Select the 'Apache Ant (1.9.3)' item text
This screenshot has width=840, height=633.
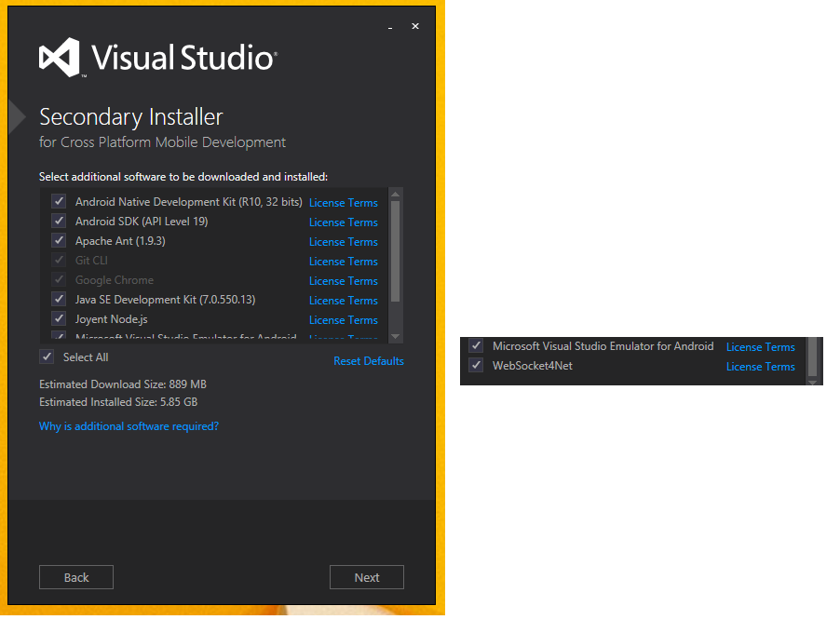click(x=120, y=241)
